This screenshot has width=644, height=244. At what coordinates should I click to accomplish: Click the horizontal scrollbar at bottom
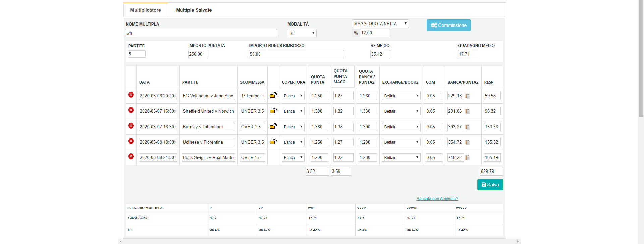tap(319, 241)
